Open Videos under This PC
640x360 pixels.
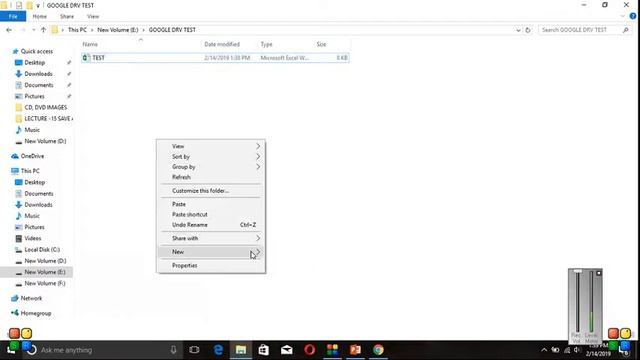[x=33, y=238]
